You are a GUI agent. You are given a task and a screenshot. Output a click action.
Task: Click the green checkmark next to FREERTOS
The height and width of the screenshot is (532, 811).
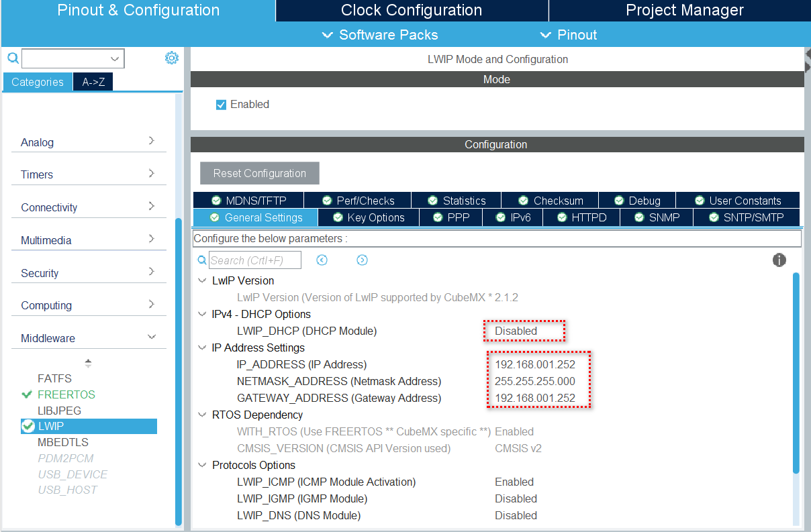pyautogui.click(x=26, y=394)
